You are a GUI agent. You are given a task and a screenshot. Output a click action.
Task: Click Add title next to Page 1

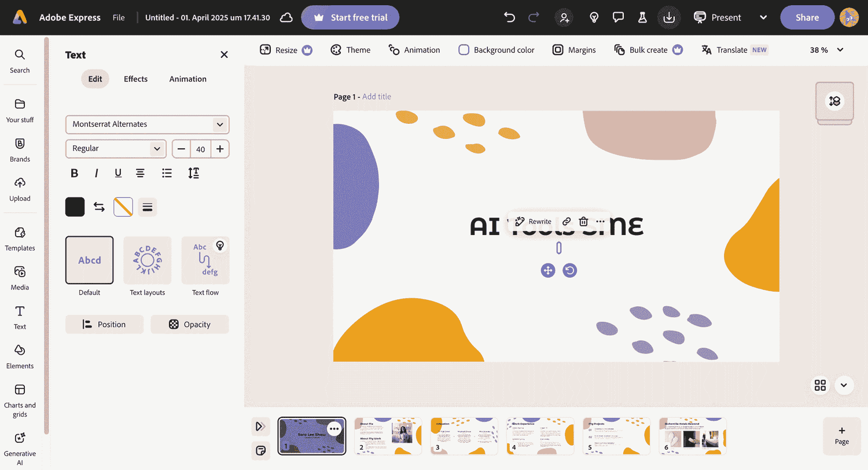click(376, 97)
